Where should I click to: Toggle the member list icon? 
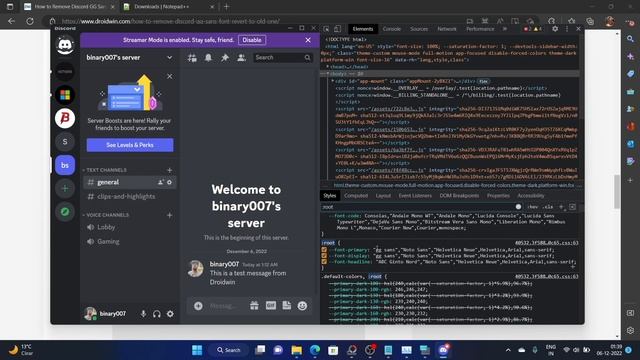(241, 58)
